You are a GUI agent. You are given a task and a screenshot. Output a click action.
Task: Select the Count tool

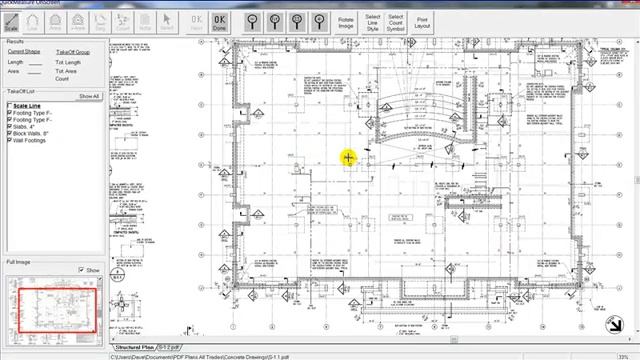(122, 22)
